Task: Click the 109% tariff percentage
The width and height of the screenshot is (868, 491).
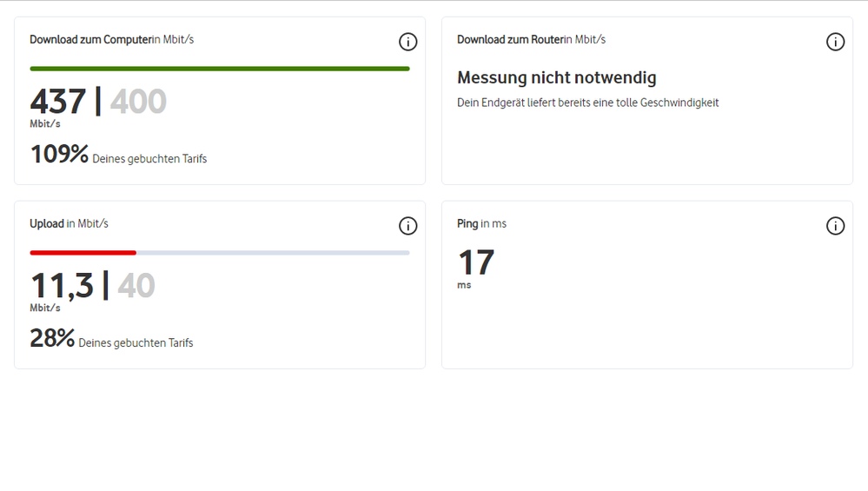Action: pyautogui.click(x=59, y=155)
